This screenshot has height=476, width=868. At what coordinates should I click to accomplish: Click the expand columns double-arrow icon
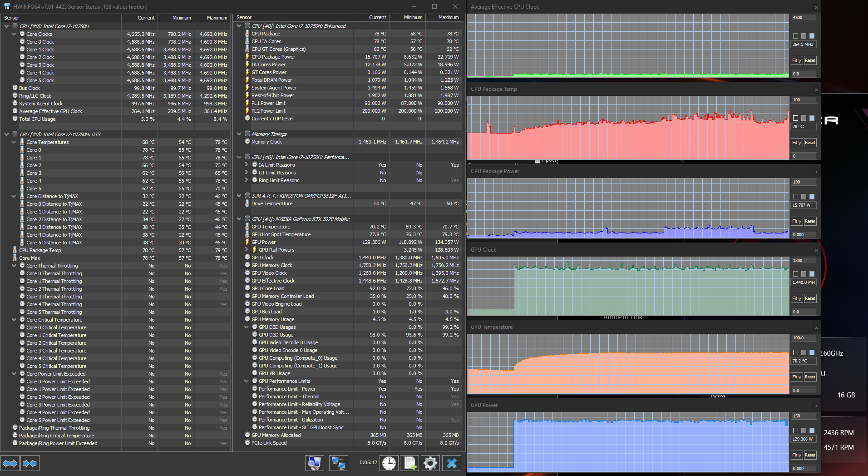point(10,463)
